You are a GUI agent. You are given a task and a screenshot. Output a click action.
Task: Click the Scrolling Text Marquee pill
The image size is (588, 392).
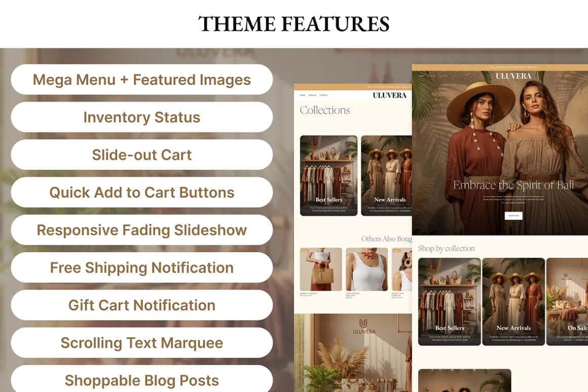(142, 342)
